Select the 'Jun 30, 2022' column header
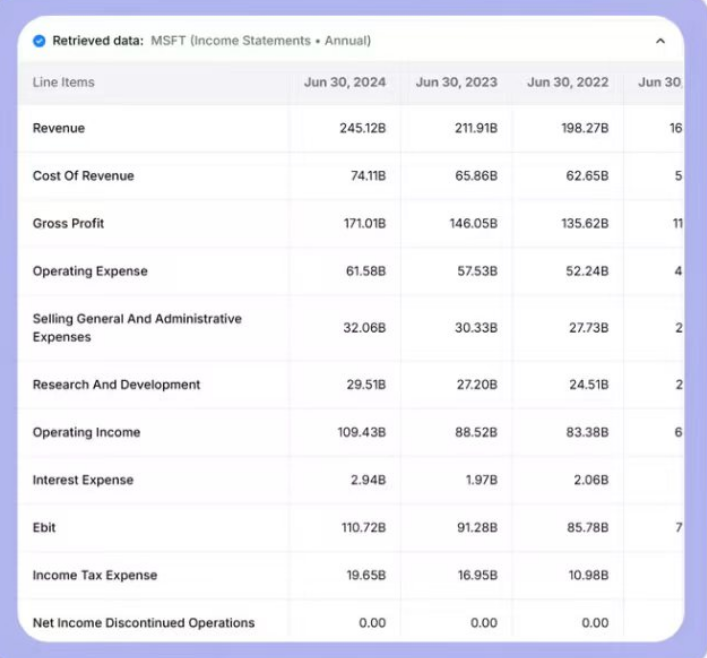This screenshot has height=658, width=707. 568,82
